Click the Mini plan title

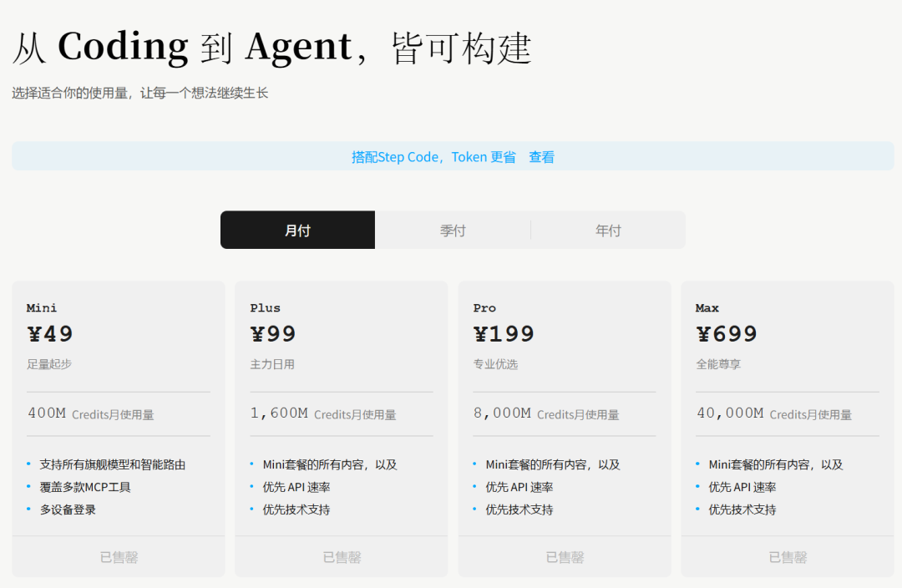click(x=42, y=308)
